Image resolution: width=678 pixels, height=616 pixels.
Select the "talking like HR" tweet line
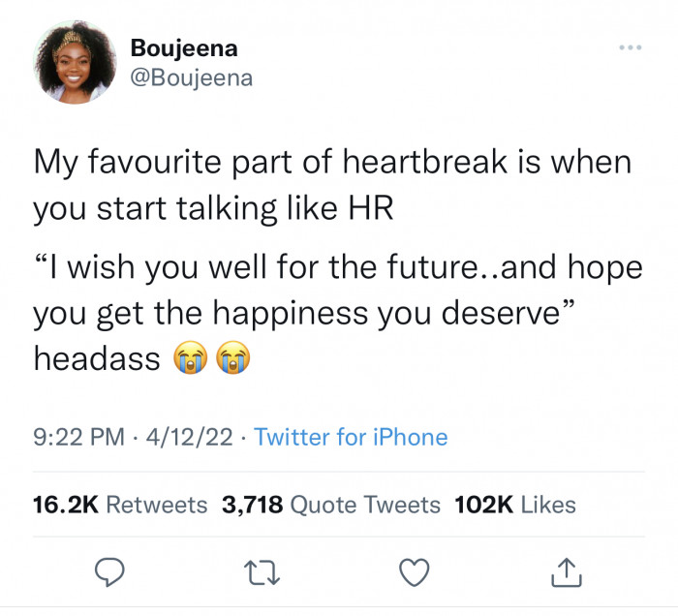point(214,209)
